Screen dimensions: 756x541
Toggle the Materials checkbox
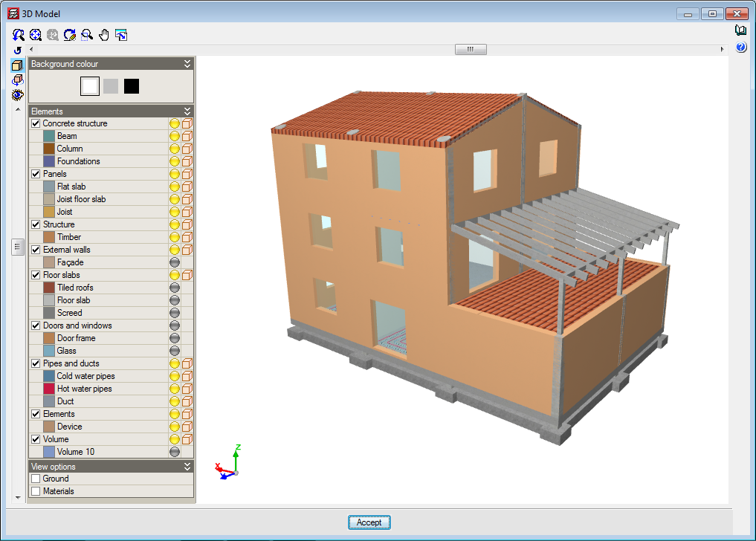[x=36, y=491]
